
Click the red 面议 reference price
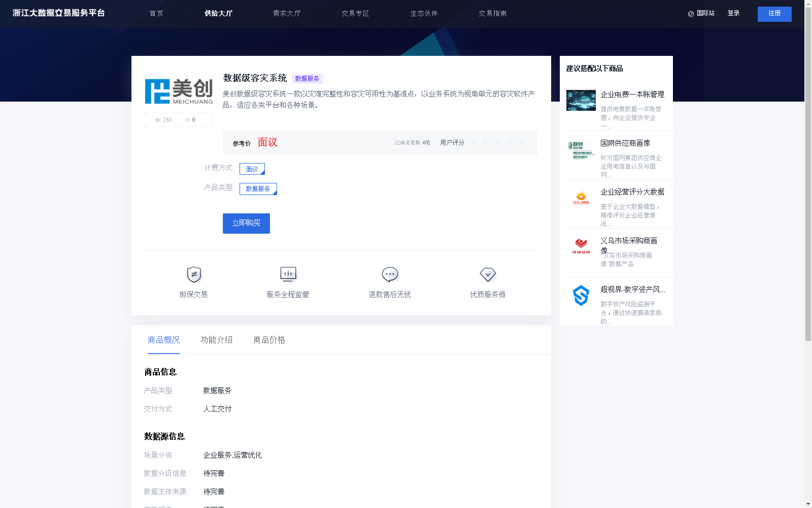tap(267, 142)
